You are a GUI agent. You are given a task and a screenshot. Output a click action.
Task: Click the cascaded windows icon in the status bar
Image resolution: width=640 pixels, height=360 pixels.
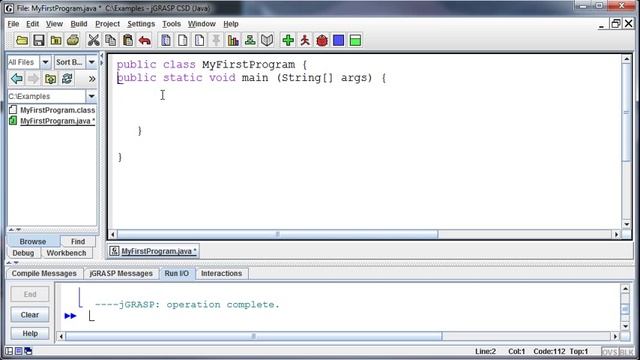(28, 351)
